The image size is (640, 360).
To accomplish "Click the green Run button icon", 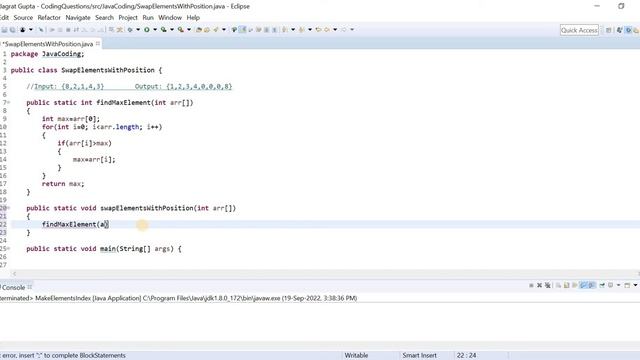I will pyautogui.click(x=147, y=30).
